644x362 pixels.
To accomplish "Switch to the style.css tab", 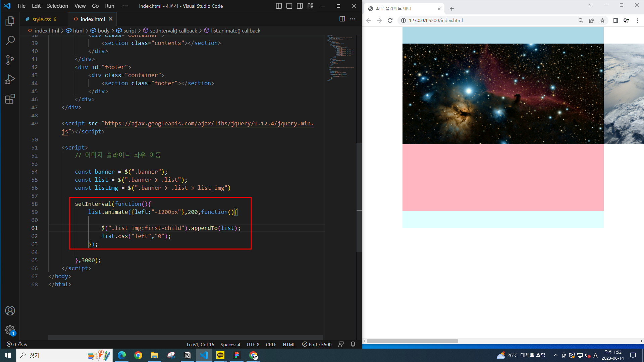I will pos(42,19).
